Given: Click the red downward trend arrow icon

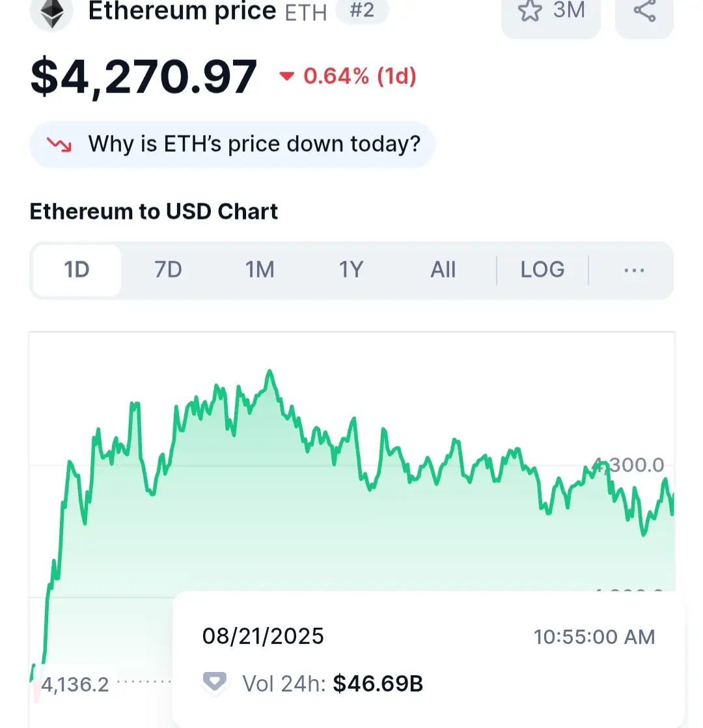Looking at the screenshot, I should click(x=59, y=145).
